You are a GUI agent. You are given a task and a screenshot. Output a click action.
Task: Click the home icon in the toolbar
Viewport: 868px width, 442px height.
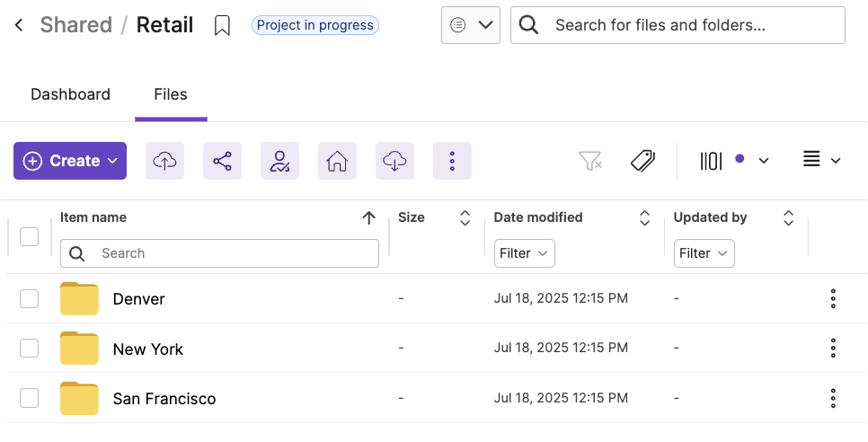337,161
